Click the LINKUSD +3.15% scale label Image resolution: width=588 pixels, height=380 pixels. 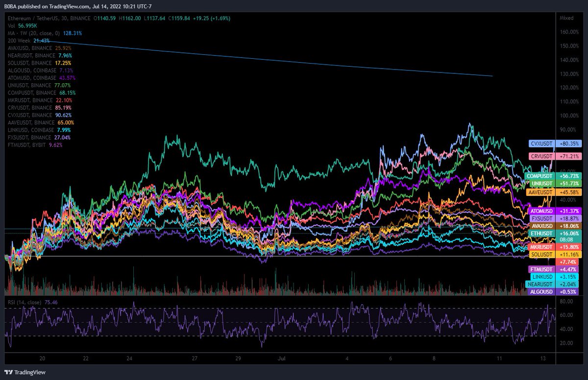tap(555, 277)
